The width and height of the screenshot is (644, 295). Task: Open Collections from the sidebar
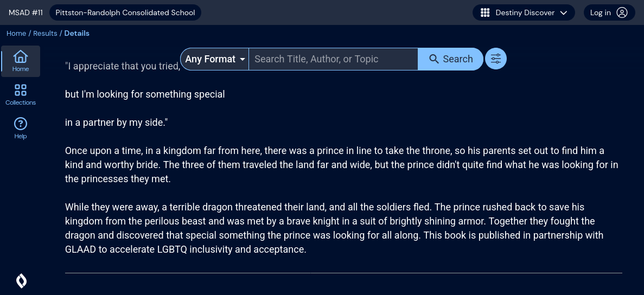click(21, 90)
